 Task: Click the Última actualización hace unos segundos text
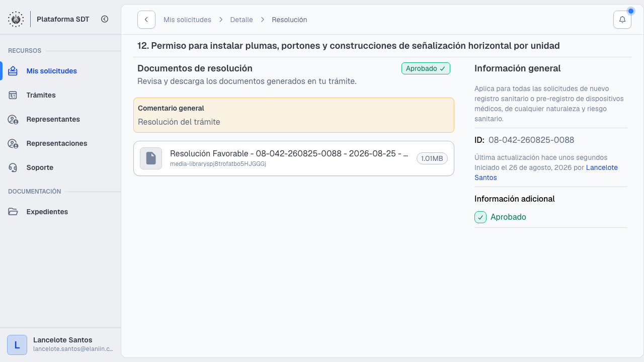pyautogui.click(x=541, y=157)
